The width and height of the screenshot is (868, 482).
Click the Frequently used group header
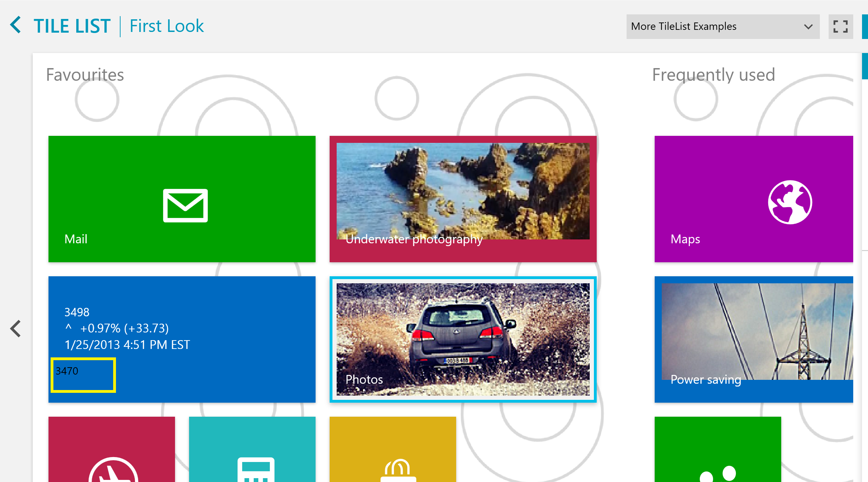coord(713,75)
